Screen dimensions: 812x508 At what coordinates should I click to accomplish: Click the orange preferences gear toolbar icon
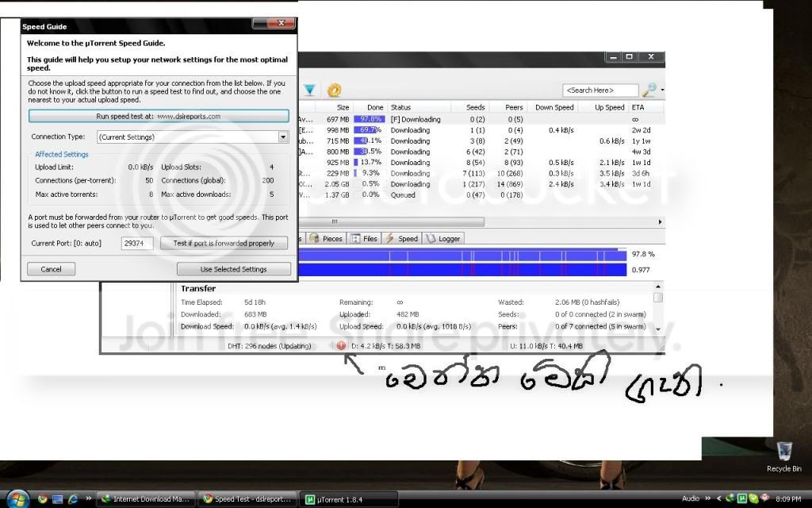point(335,90)
